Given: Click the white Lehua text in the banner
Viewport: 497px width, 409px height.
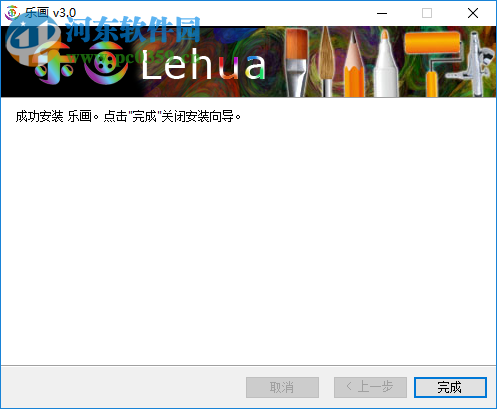Looking at the screenshot, I should (x=203, y=65).
